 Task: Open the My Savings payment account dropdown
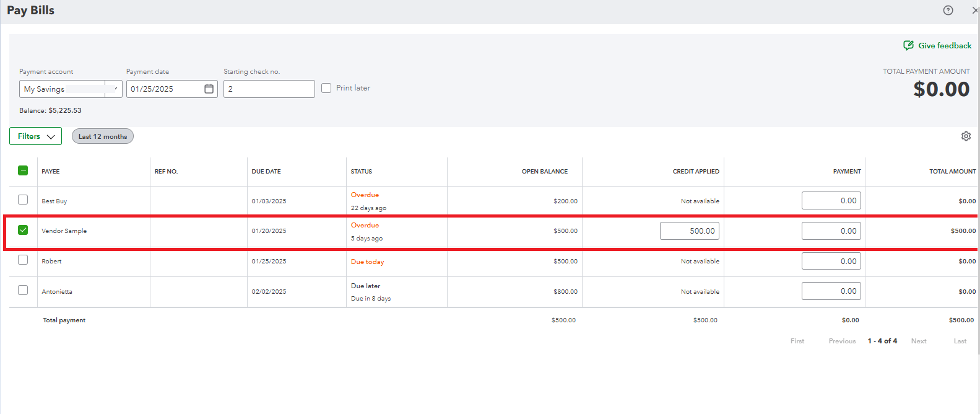pos(113,89)
